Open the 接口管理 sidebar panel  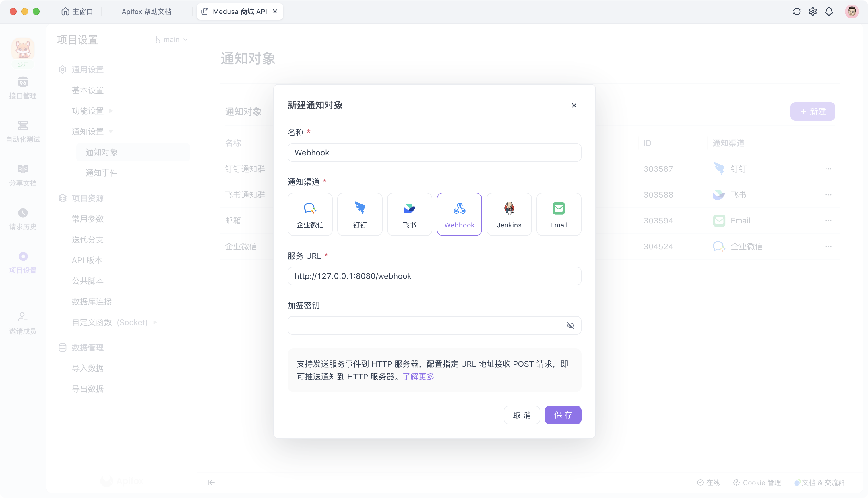point(23,88)
